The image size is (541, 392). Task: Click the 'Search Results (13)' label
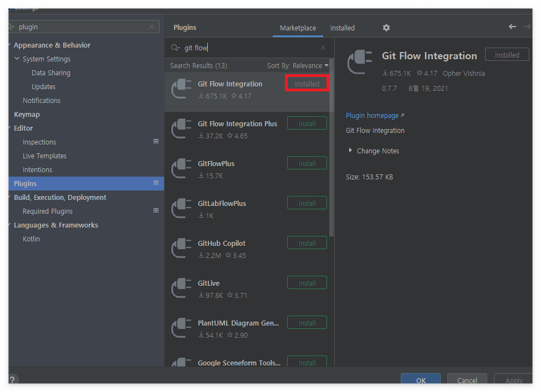(198, 65)
